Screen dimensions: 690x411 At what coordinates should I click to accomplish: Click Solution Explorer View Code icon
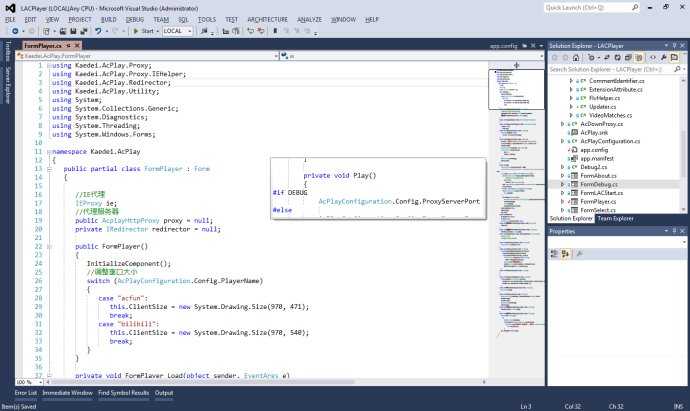653,58
